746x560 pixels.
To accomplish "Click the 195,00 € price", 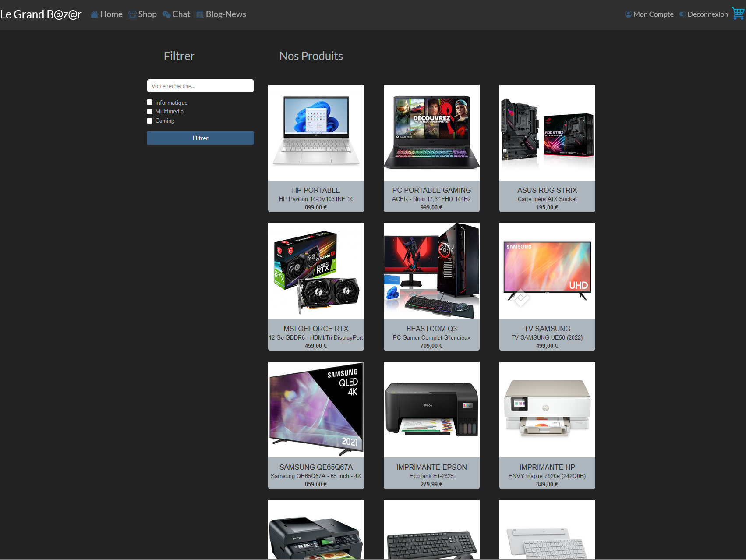I will click(547, 207).
